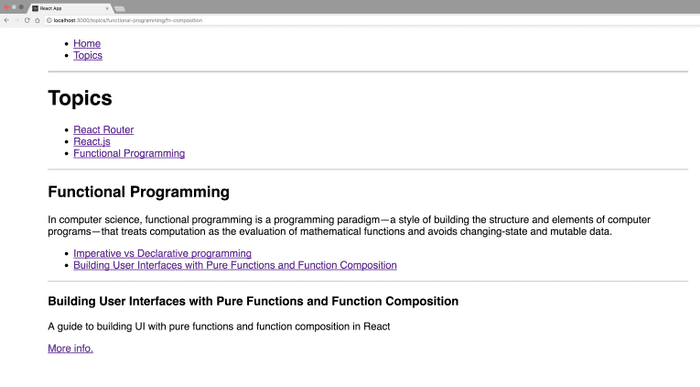Follow the More info link
The height and width of the screenshot is (387, 700).
click(x=71, y=348)
